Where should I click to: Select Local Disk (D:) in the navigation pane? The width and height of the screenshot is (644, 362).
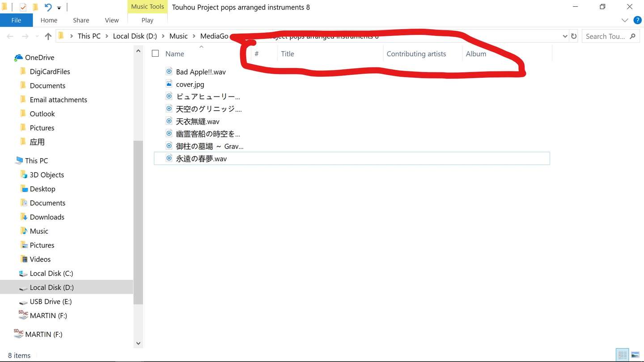point(67,287)
